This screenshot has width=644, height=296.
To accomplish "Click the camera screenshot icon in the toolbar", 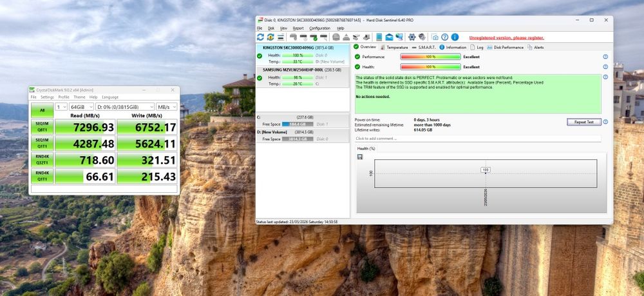I will pyautogui.click(x=435, y=37).
